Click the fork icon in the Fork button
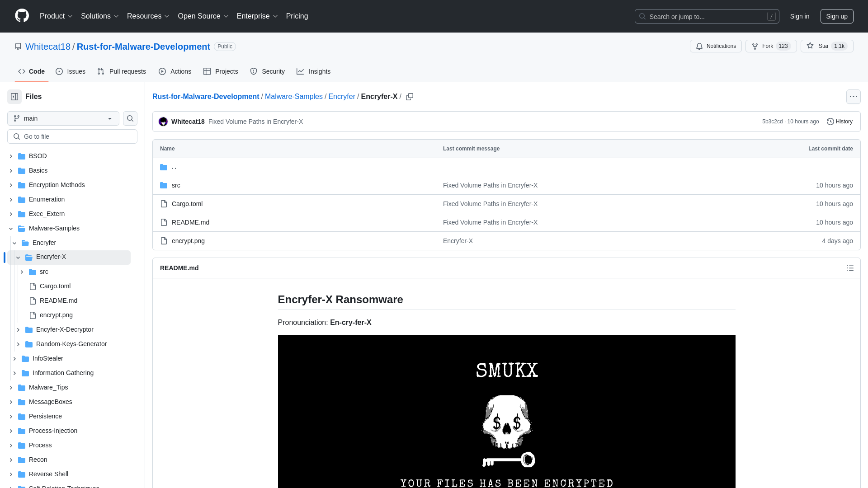Viewport: 868px width, 488px height. click(755, 46)
